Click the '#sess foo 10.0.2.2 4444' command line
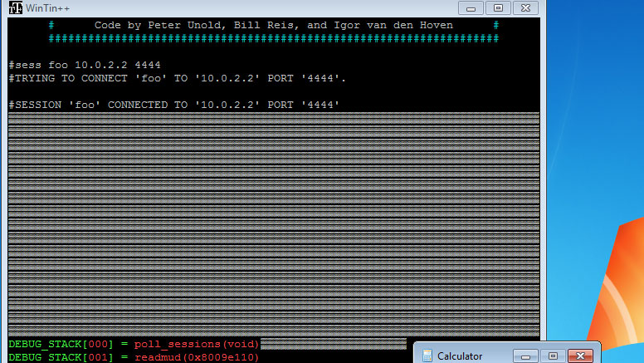The width and height of the screenshot is (644, 363). 85,65
